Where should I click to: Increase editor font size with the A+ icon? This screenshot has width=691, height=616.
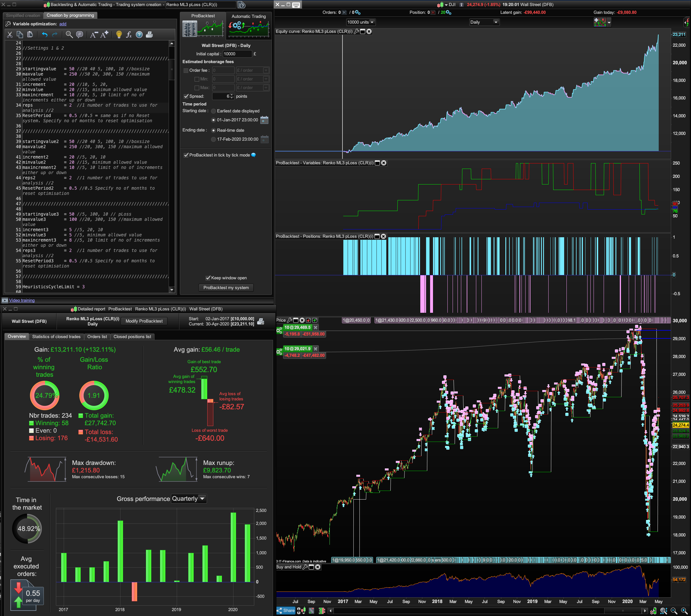[104, 35]
